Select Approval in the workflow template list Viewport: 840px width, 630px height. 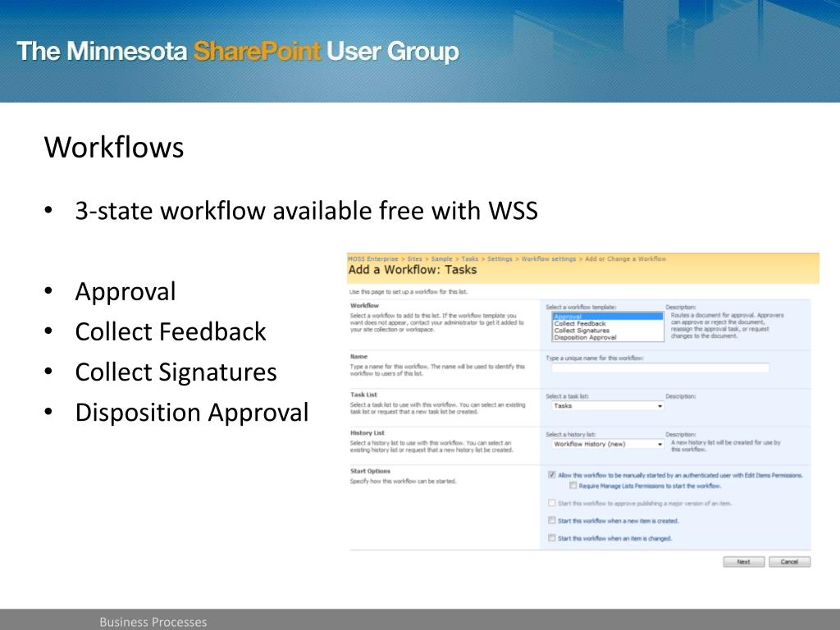608,317
